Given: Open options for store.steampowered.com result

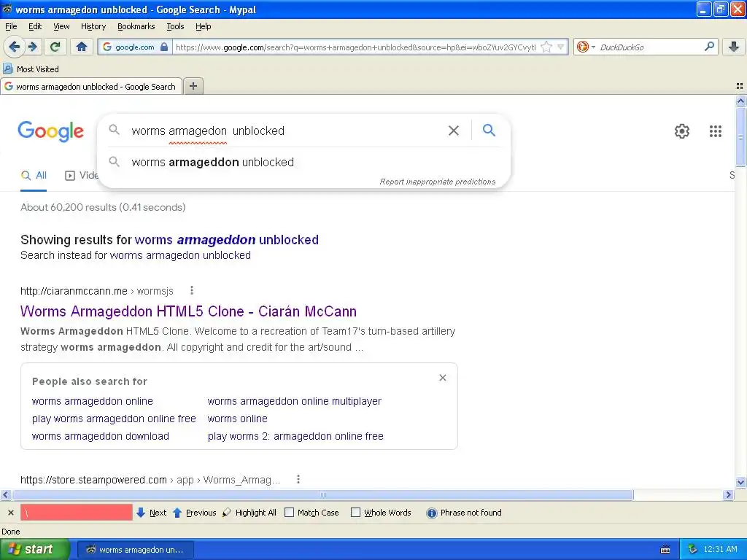Looking at the screenshot, I should [298, 479].
